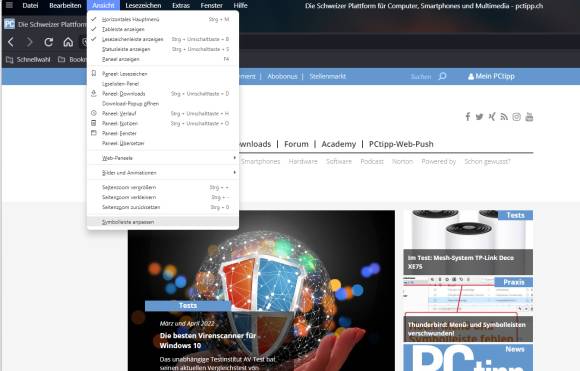Open the Academy navigation link

click(x=338, y=144)
